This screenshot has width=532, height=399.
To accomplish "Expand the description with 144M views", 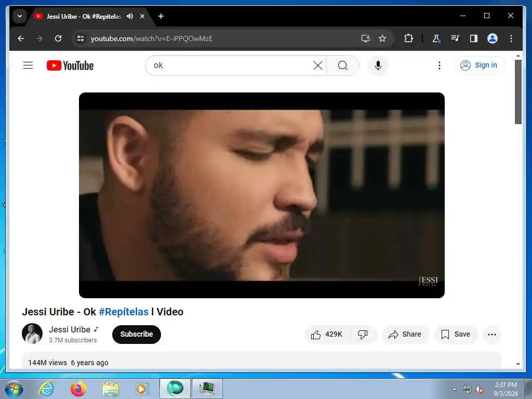I will 262,361.
